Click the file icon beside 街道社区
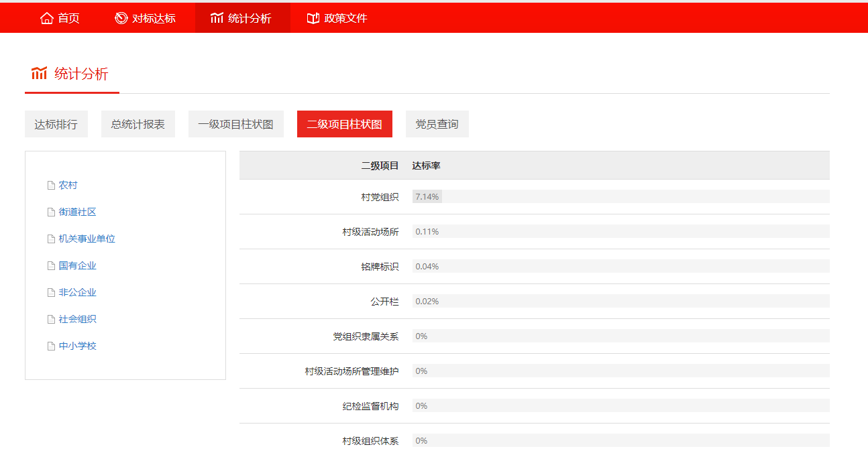 click(x=51, y=212)
